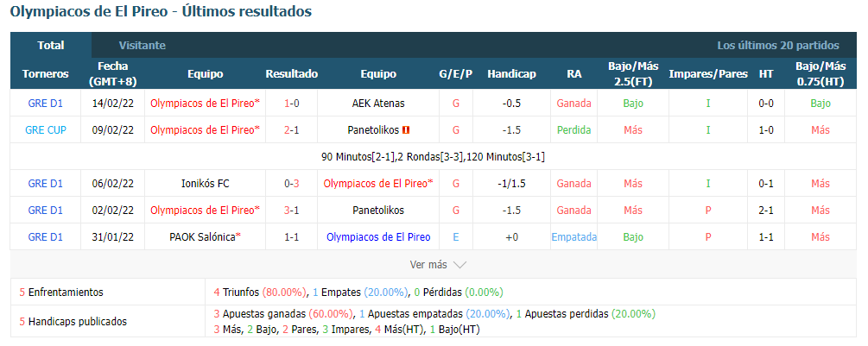
Task: Click the GRE D1 link dated 14/02/22
Action: [46, 104]
